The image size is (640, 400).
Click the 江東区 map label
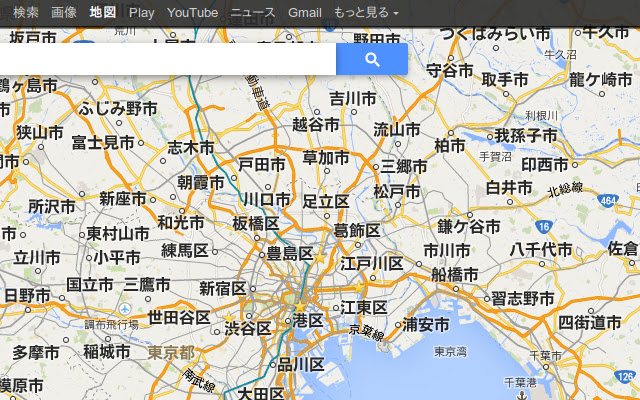[x=364, y=308]
